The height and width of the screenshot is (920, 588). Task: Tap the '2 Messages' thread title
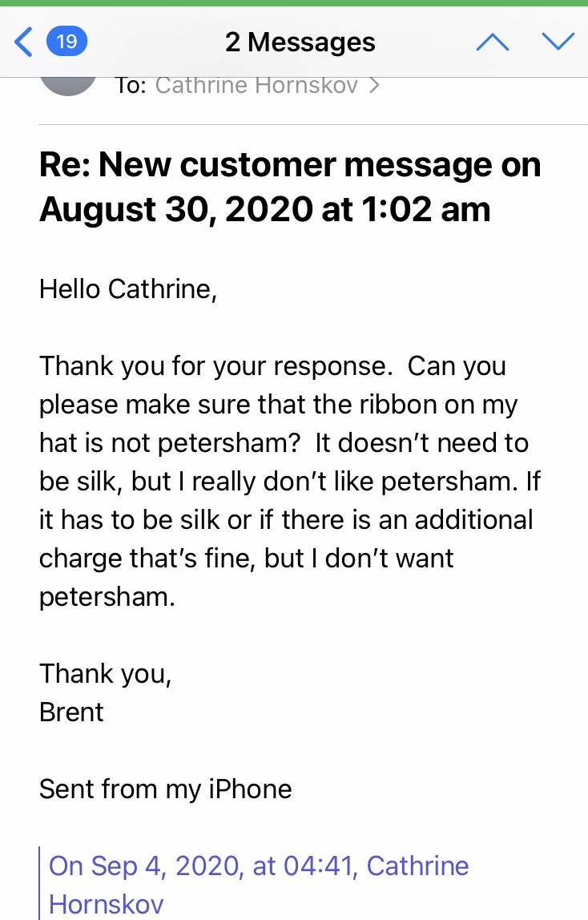pyautogui.click(x=300, y=42)
